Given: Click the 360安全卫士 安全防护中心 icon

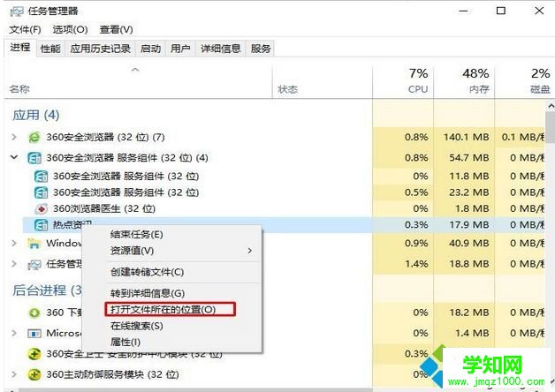Looking at the screenshot, I should click(34, 354).
